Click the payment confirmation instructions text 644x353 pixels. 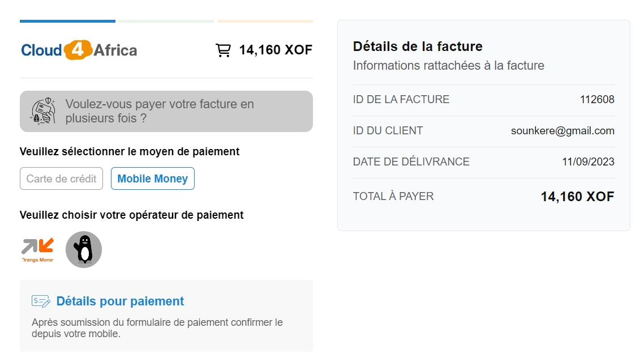click(x=157, y=328)
